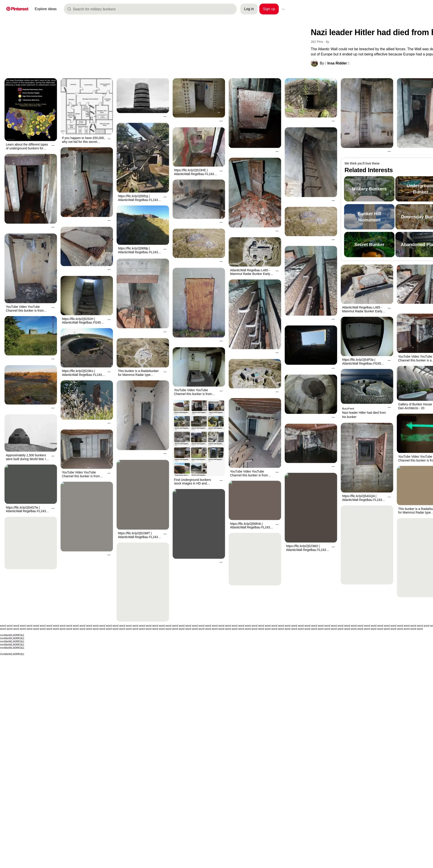Open more options for 'Learn about the different types' pin
Viewport: 433px width, 868px height.
[x=53, y=145]
